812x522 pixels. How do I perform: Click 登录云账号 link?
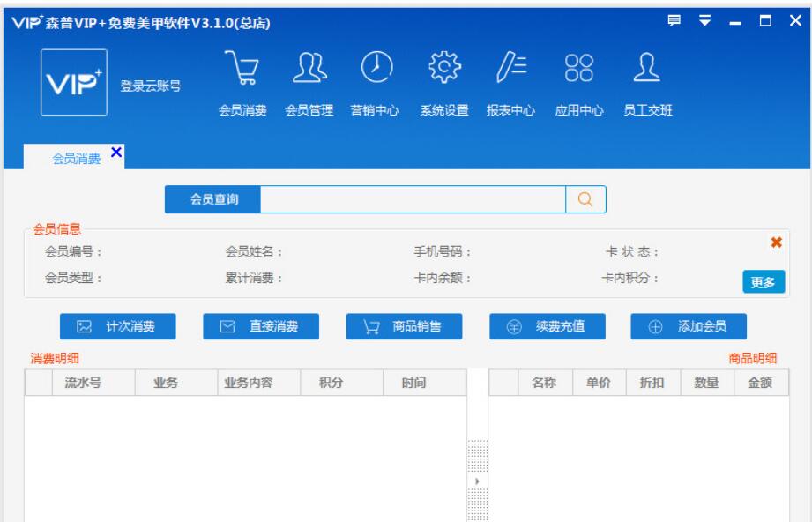pyautogui.click(x=150, y=86)
